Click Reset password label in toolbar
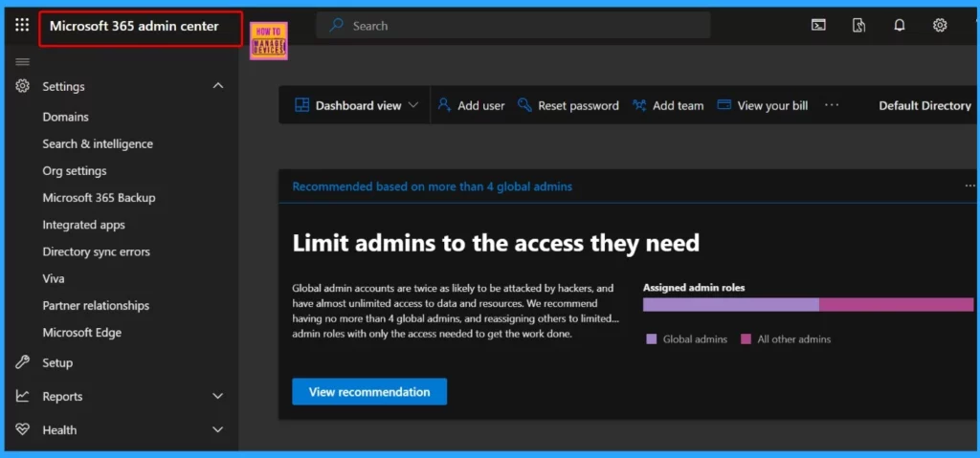980x458 pixels. [578, 105]
